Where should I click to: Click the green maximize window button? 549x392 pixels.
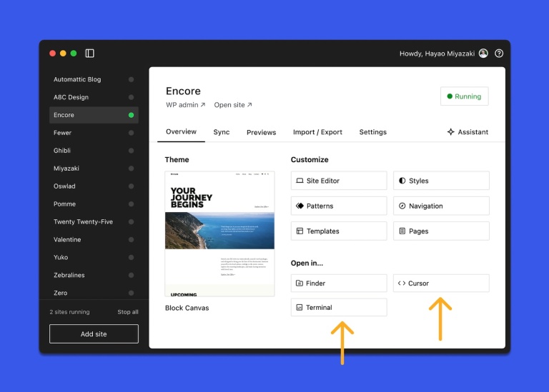74,53
